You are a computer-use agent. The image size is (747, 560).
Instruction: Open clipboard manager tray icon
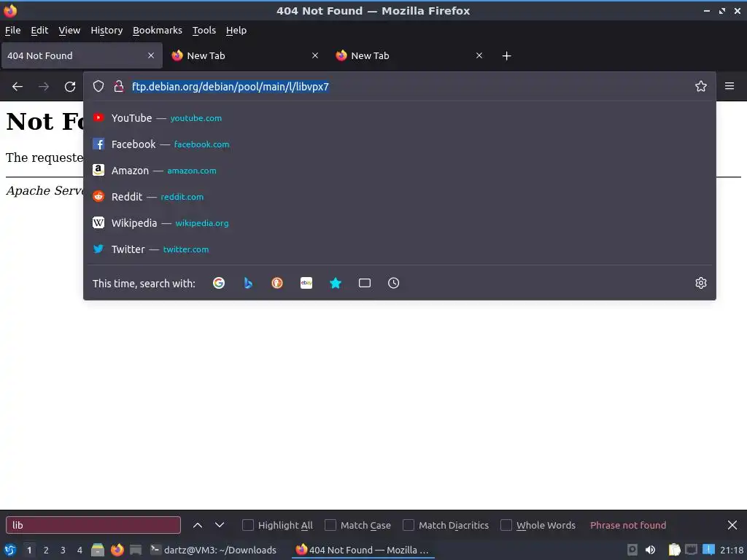tap(675, 550)
